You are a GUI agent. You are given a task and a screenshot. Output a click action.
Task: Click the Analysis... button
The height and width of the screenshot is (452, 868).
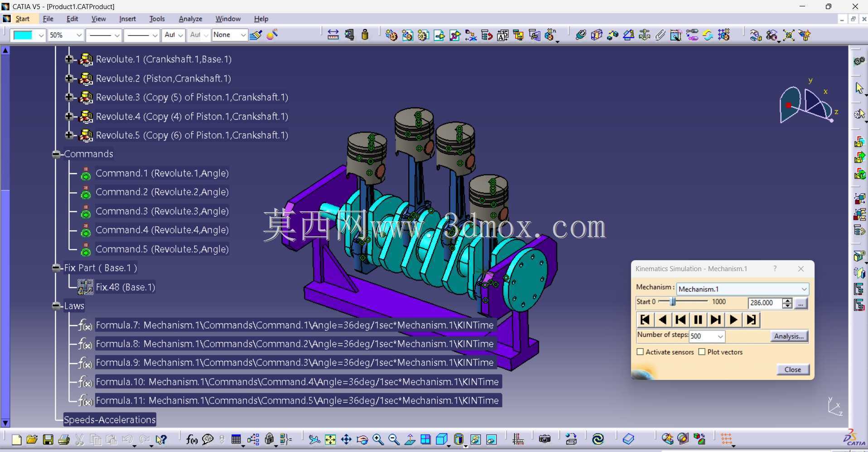point(789,336)
